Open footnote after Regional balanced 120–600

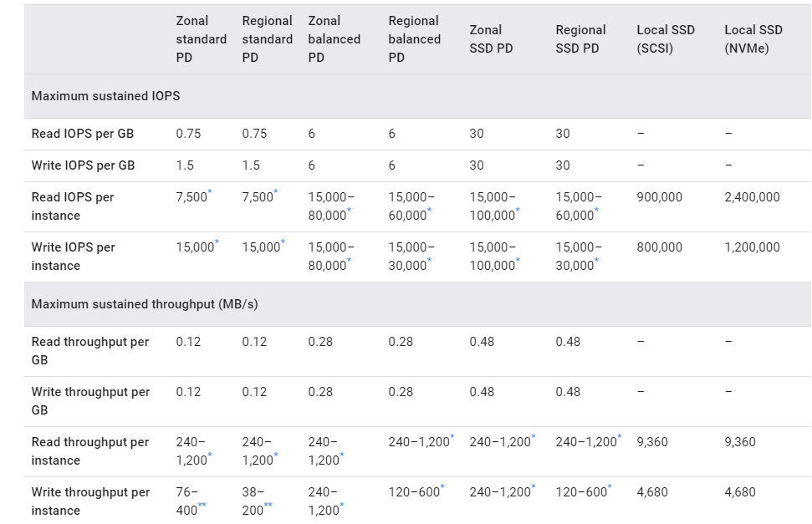[442, 486]
